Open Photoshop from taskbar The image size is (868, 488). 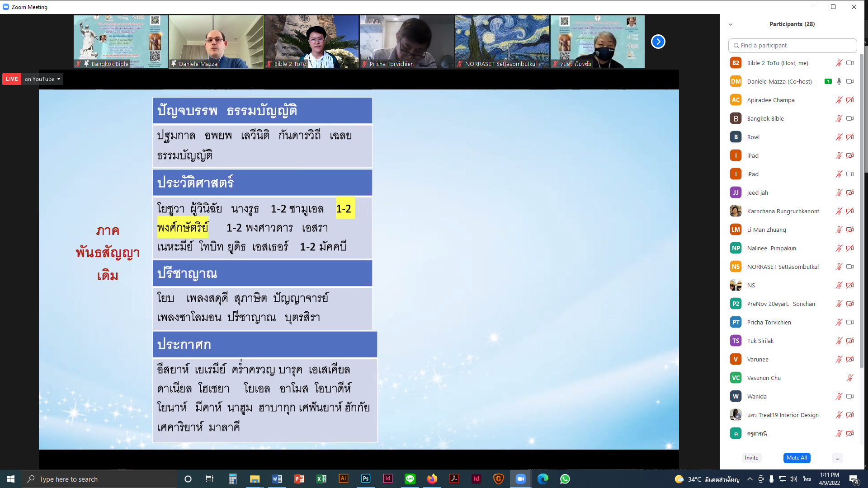(x=365, y=479)
